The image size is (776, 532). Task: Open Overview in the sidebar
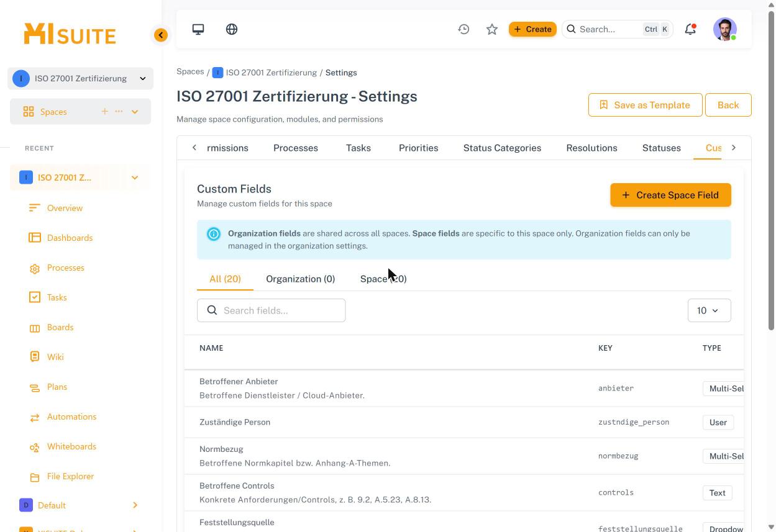(x=65, y=208)
